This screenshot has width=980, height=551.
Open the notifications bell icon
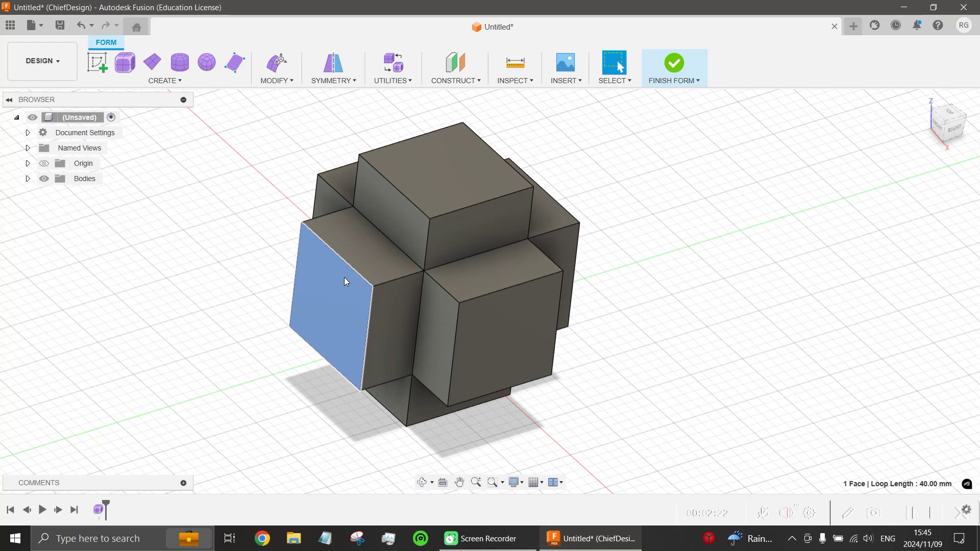917,25
